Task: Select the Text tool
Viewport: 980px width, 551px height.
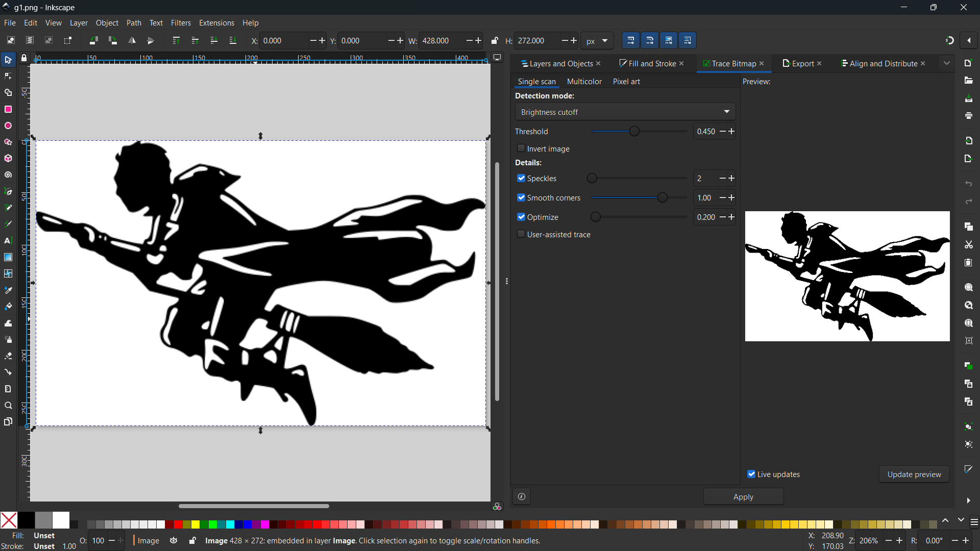Action: [x=8, y=241]
